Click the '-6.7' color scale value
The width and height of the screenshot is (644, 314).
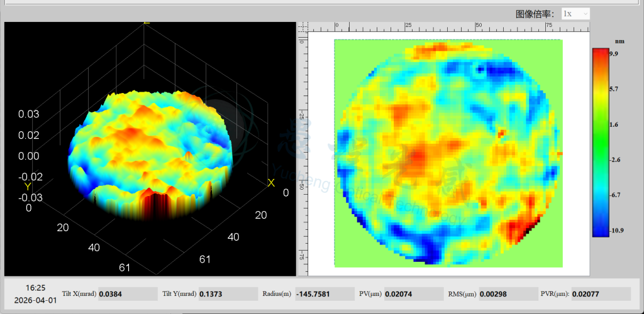616,195
